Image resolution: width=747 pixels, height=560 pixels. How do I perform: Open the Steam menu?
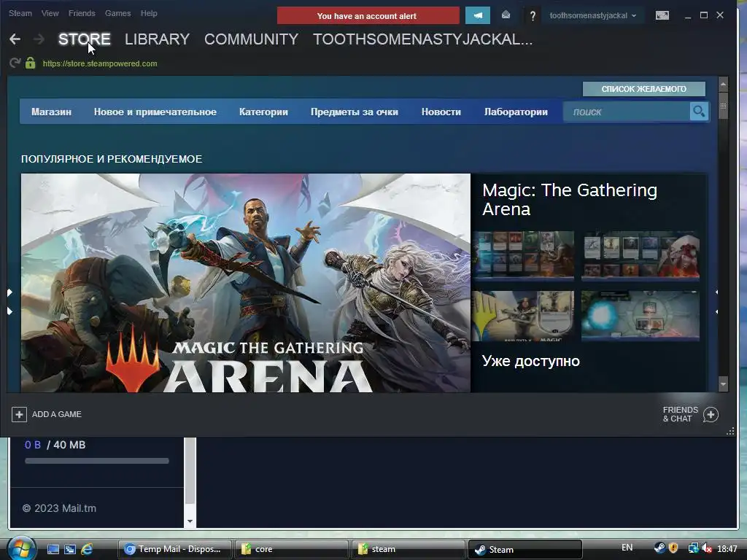[x=20, y=13]
